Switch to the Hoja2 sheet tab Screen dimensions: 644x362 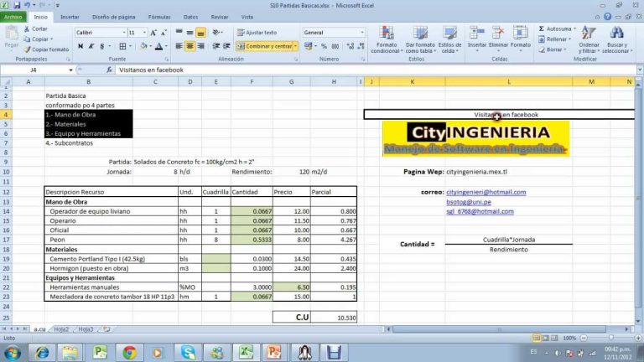click(60, 329)
